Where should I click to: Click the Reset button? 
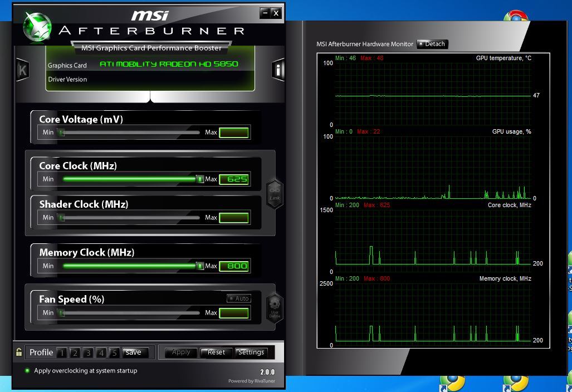pos(216,352)
